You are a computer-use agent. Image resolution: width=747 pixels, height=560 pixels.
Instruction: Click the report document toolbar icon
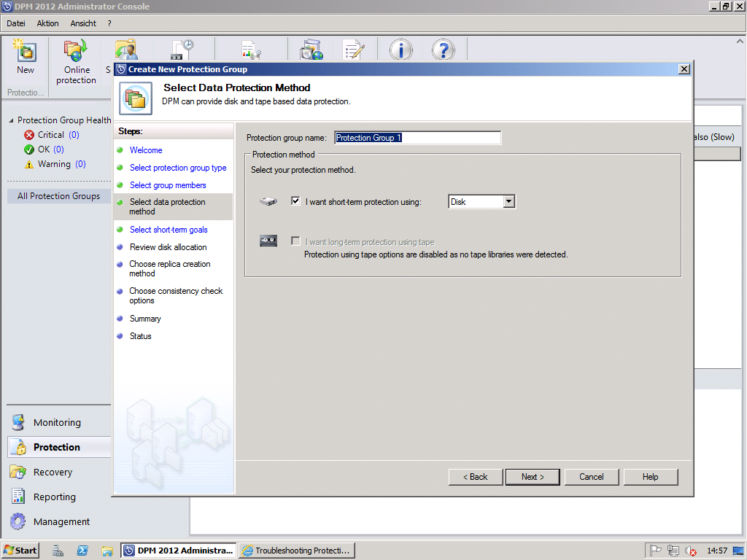[251, 50]
